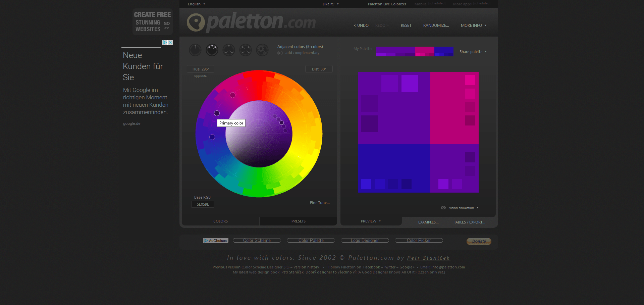Open the Previous version link

click(x=226, y=267)
